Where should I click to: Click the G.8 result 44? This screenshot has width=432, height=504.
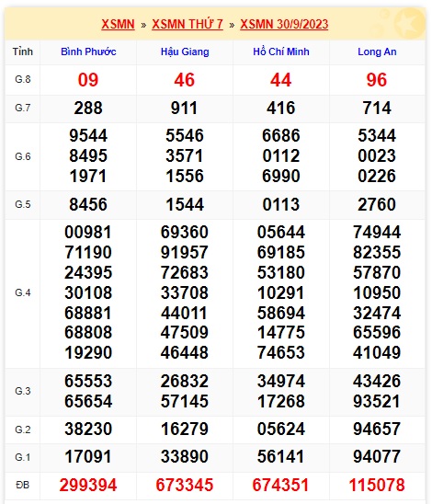tap(280, 80)
